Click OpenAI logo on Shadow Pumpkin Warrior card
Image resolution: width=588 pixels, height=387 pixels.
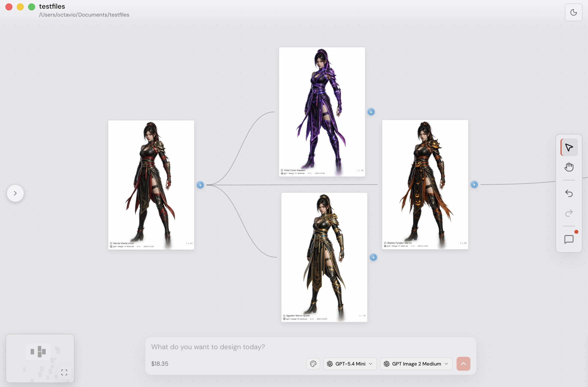385,246
